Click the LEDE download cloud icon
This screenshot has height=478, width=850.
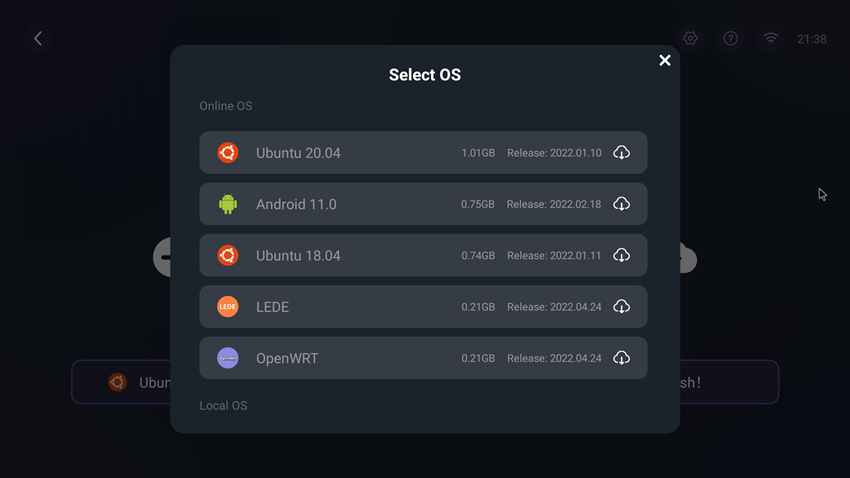(x=621, y=306)
